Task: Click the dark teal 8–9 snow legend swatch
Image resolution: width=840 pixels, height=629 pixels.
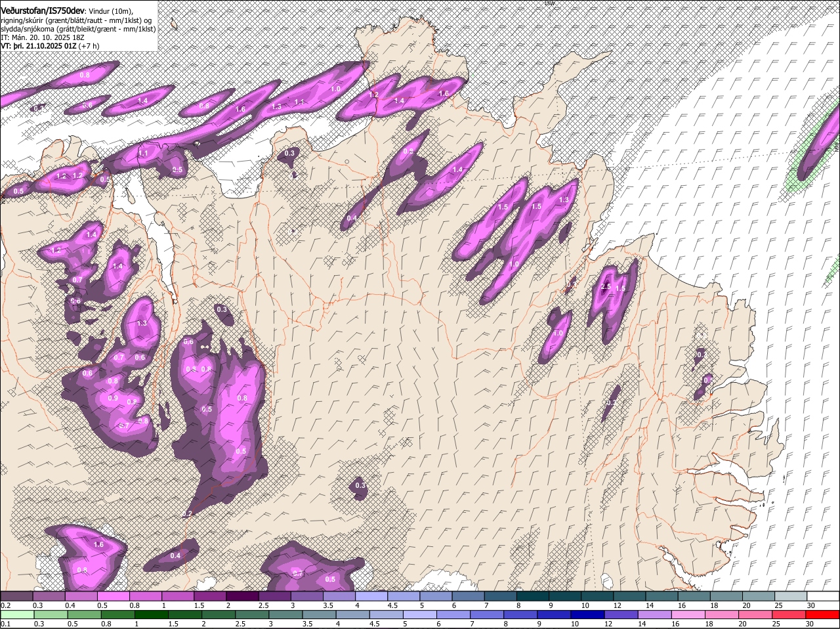Action: click(x=533, y=596)
